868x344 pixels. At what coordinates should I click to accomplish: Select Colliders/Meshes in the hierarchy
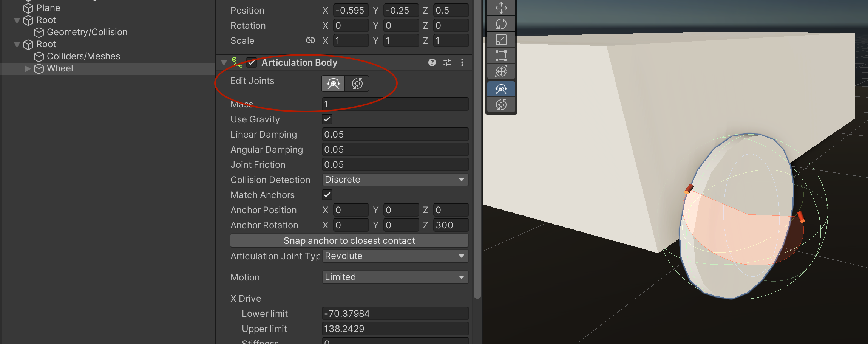pyautogui.click(x=83, y=56)
